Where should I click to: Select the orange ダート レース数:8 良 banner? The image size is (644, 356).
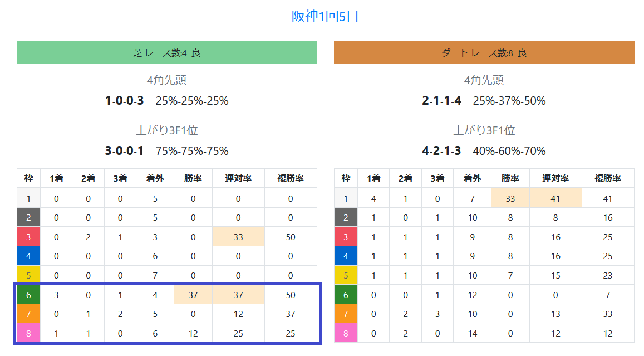pyautogui.click(x=484, y=52)
